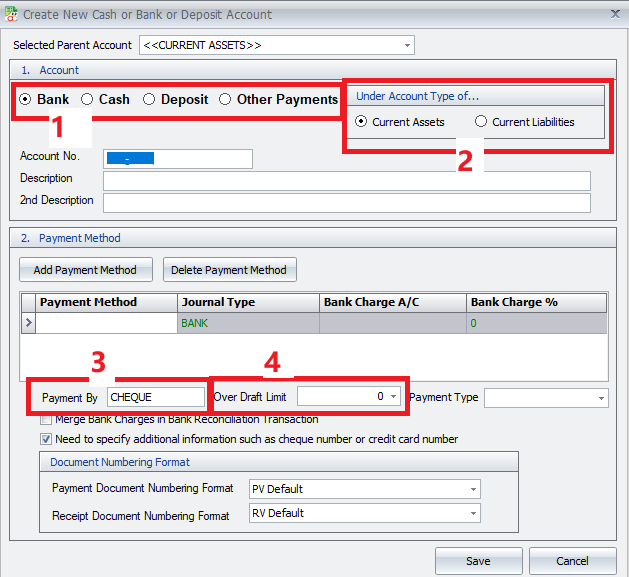Expand Payment Document Numbering Format dropdown
The height and width of the screenshot is (577, 629).
coord(472,489)
